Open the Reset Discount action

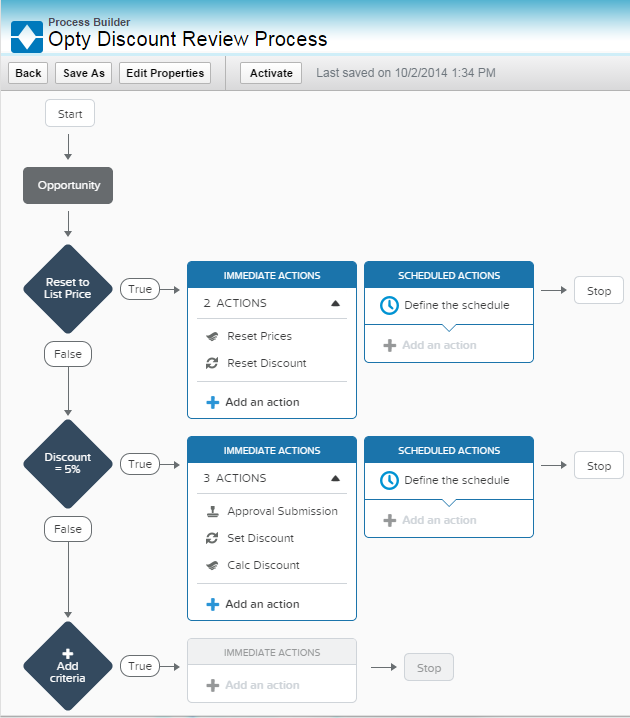(x=266, y=363)
